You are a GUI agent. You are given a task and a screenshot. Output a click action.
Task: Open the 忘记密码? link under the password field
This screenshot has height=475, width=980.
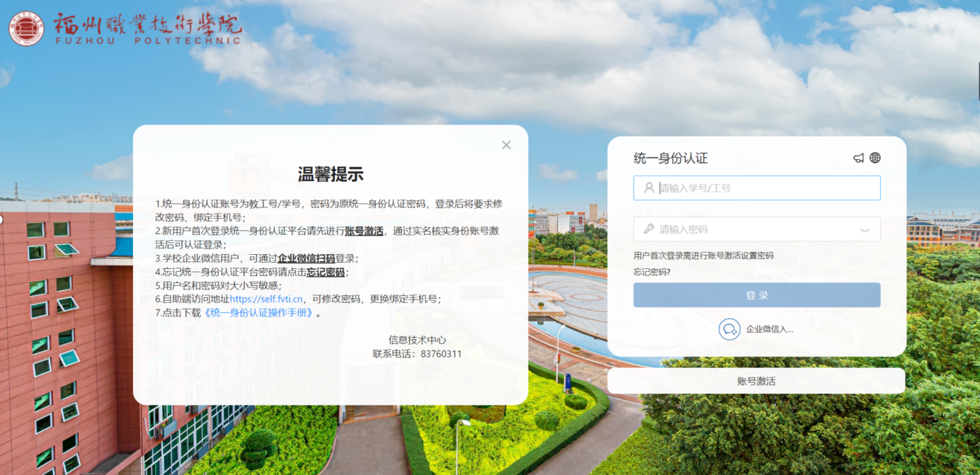tap(651, 272)
